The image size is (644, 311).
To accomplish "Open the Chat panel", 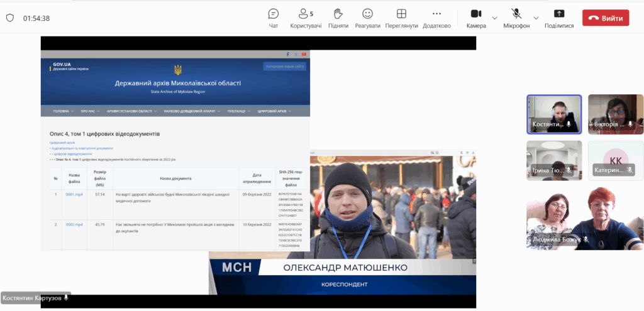I will [273, 18].
